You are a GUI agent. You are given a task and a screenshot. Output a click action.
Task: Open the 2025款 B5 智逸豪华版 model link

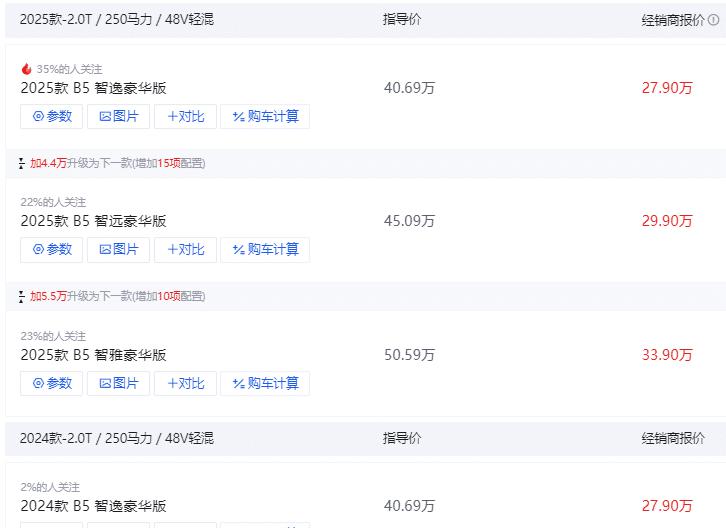pos(94,88)
